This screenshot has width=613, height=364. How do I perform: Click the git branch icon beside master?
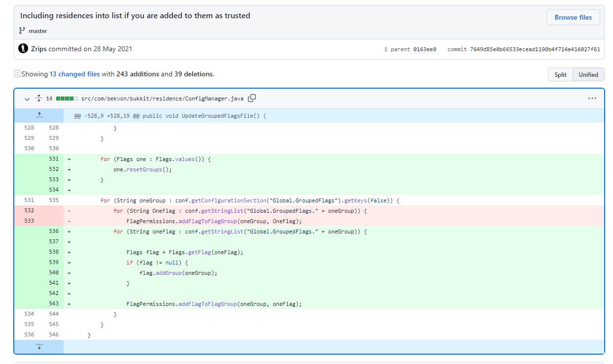(x=22, y=31)
